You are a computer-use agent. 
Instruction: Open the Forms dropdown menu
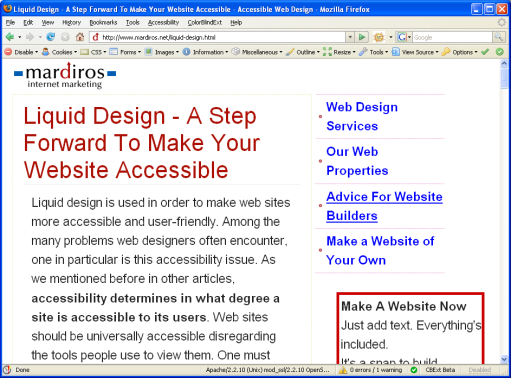point(125,52)
